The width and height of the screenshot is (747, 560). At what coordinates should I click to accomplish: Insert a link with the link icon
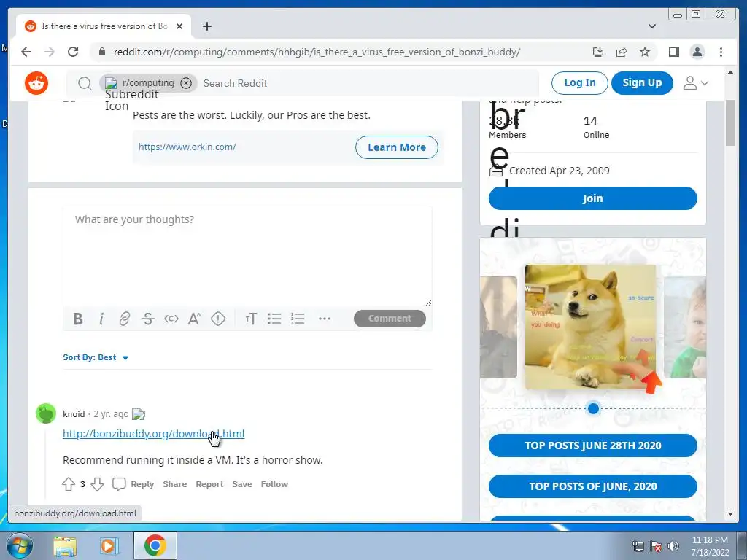click(124, 319)
